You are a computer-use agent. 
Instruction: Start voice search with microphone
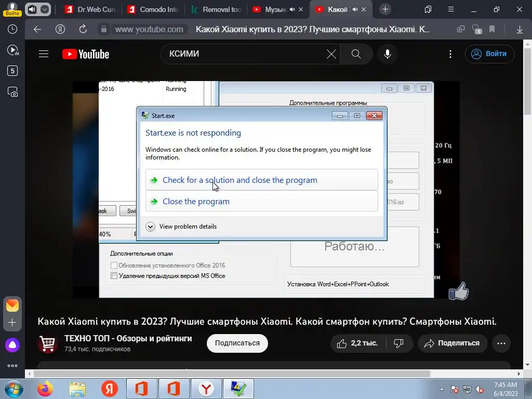387,54
